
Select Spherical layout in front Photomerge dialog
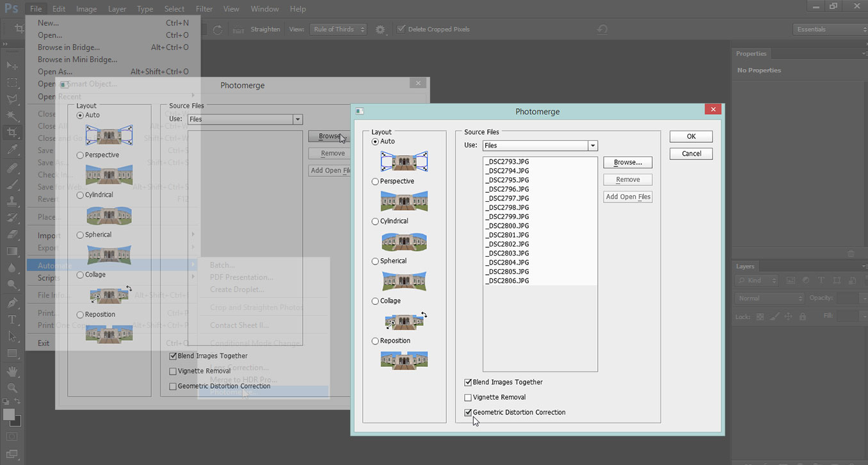coord(375,261)
